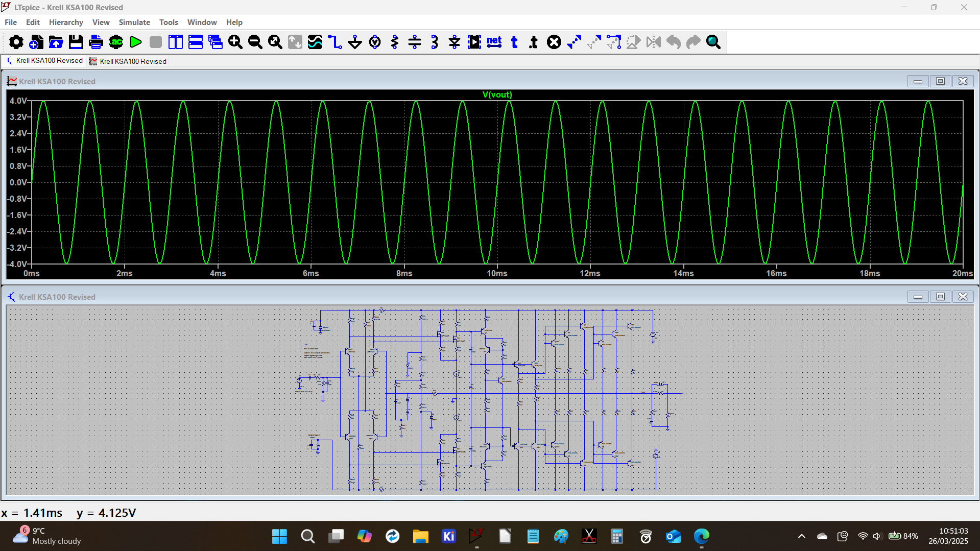Switch to the waveform Krell KSA100 Revised tab
The width and height of the screenshot is (980, 551).
coord(128,61)
